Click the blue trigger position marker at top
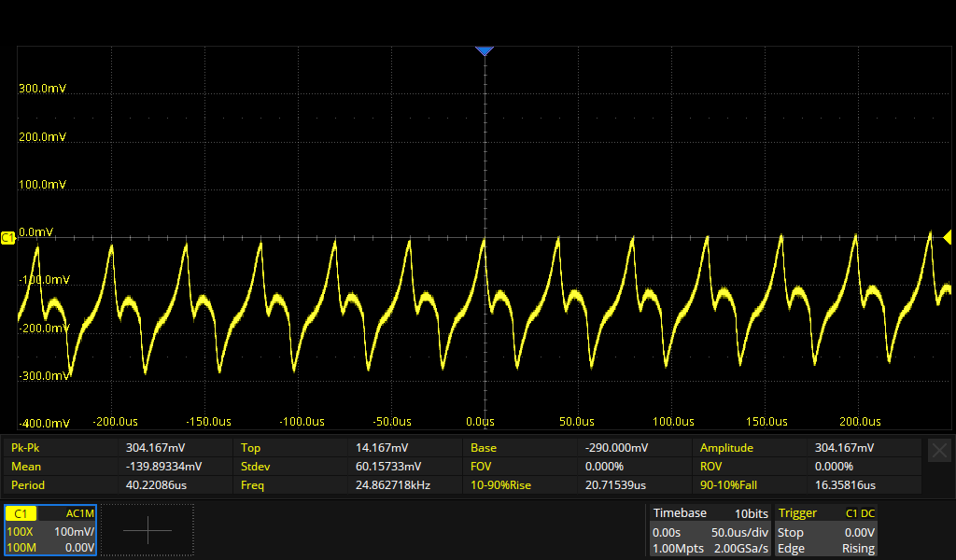Viewport: 956px width, 560px height. (484, 51)
